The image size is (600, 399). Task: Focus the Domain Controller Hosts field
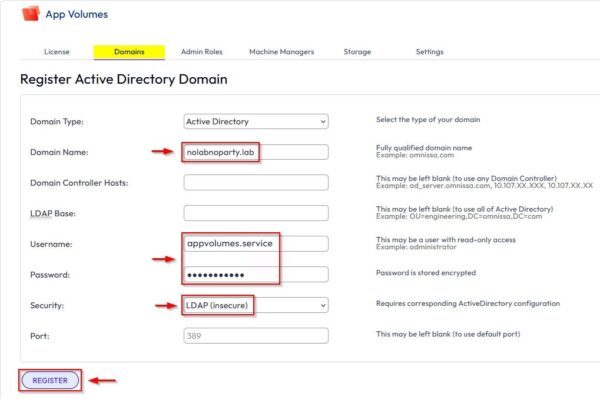click(x=256, y=182)
